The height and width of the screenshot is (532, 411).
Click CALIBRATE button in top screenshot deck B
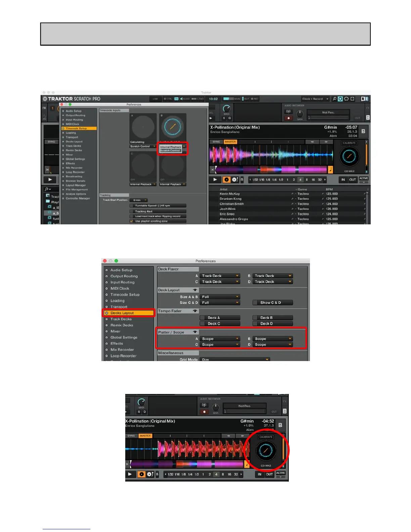[349, 143]
